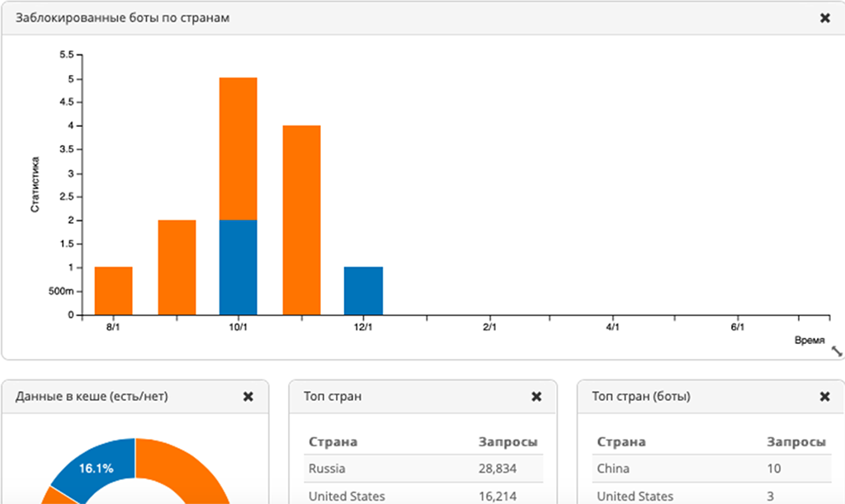Screen dimensions: 845x504
Task: Select United States row with 16,214 requests
Action: (423, 496)
